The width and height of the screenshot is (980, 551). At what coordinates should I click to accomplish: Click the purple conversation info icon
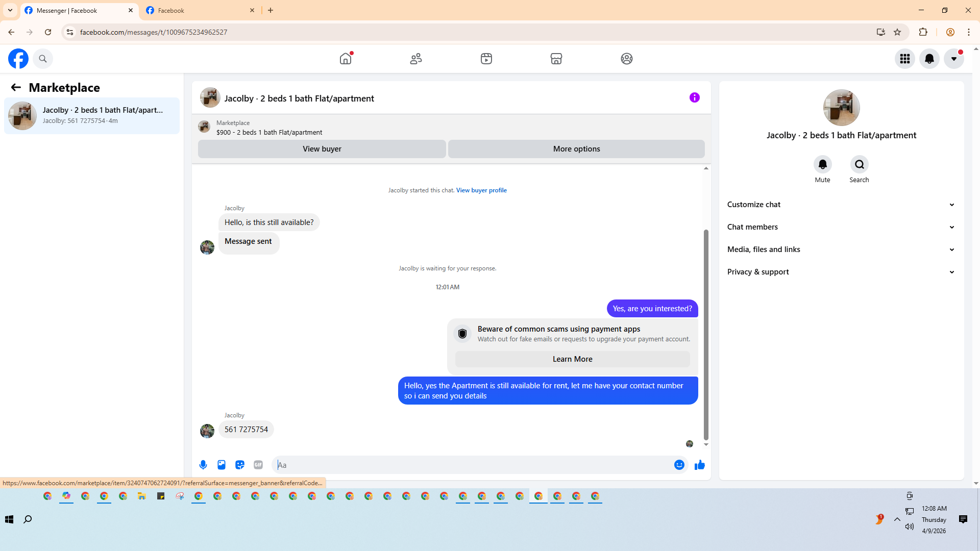tap(694, 97)
